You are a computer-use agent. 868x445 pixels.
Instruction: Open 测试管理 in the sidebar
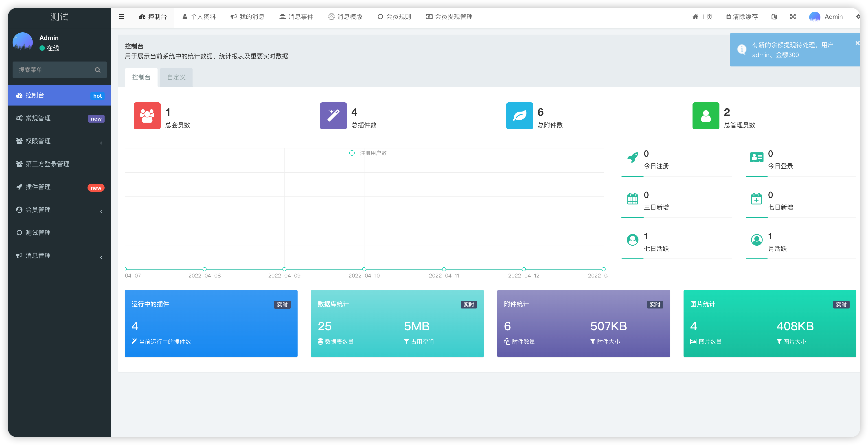coord(59,233)
